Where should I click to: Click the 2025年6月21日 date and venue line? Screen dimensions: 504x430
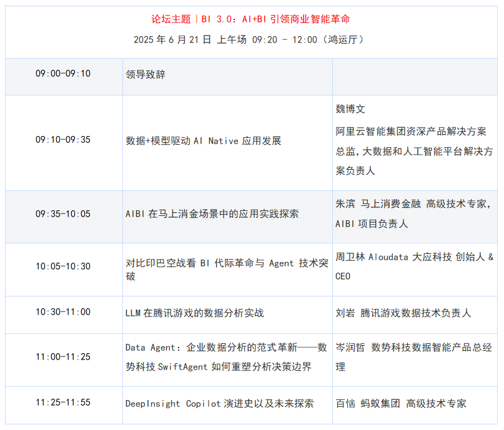click(250, 39)
